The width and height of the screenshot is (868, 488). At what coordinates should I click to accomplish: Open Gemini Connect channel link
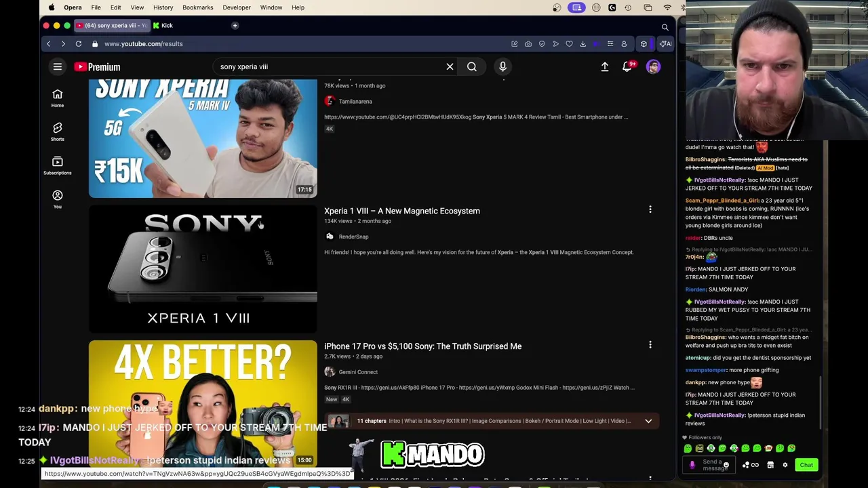(358, 372)
